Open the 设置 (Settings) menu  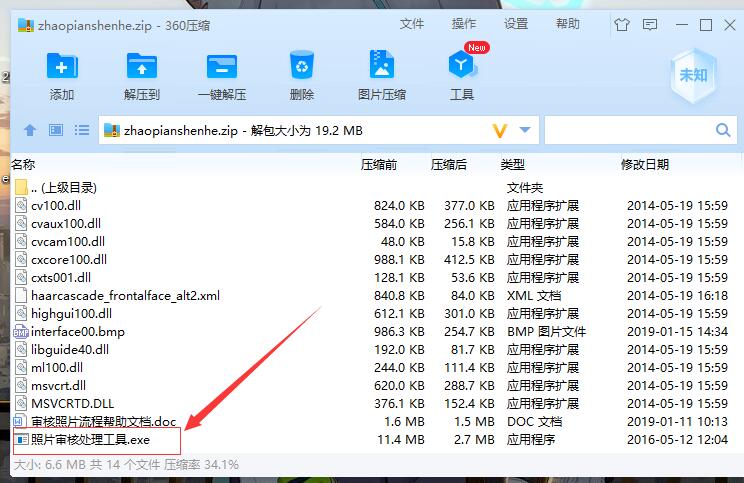point(515,24)
